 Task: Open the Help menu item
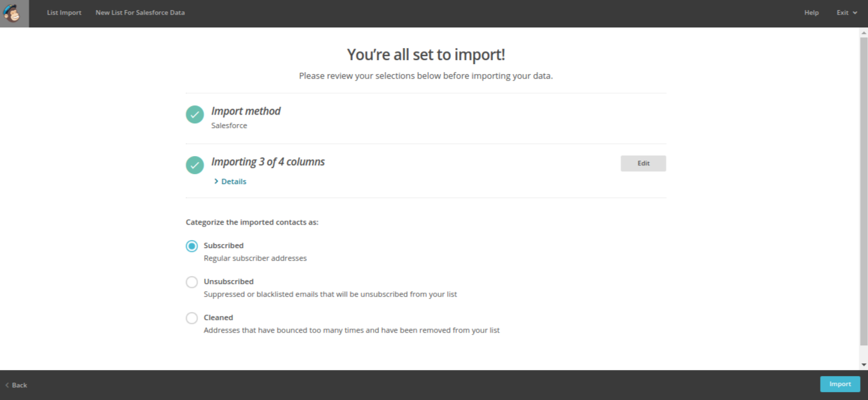click(811, 13)
